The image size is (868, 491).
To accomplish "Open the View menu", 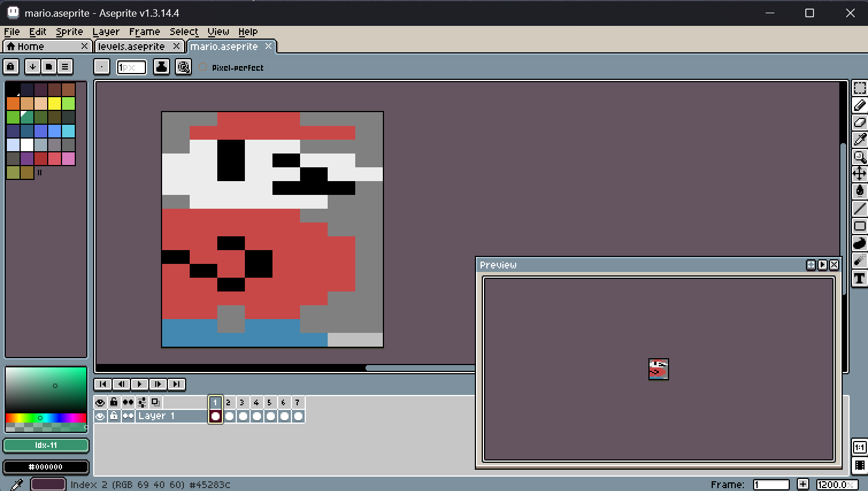I will pos(218,32).
